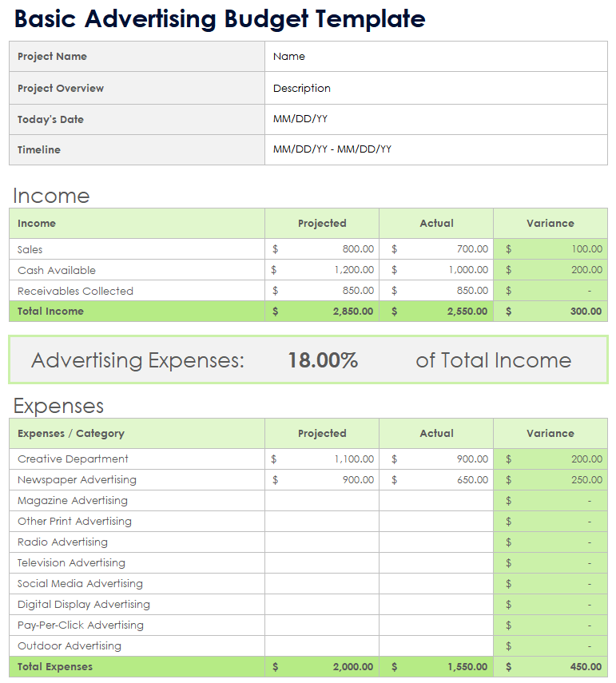The height and width of the screenshot is (683, 616).
Task: Click empty Pay-Per-Click Advertising projected cell
Action: click(322, 625)
